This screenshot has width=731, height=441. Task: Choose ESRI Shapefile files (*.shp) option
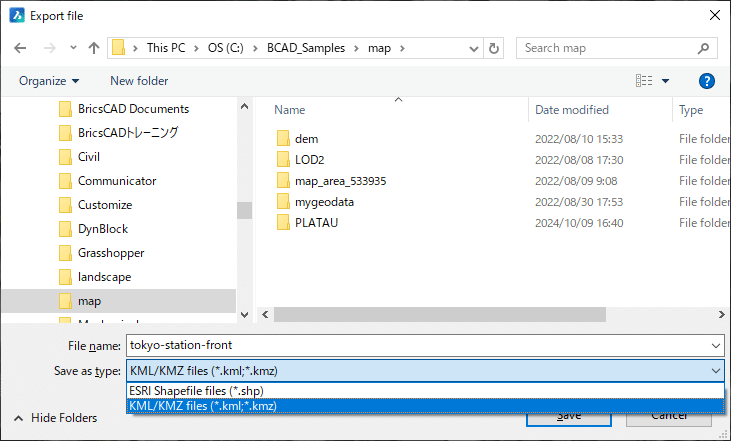pos(425,391)
